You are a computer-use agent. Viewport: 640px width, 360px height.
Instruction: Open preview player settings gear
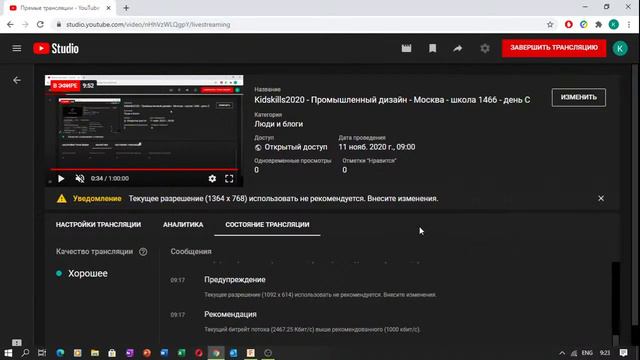point(212,179)
